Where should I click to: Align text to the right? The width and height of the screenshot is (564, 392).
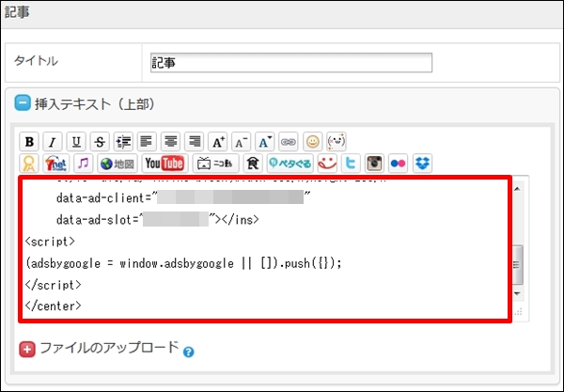[x=195, y=142]
